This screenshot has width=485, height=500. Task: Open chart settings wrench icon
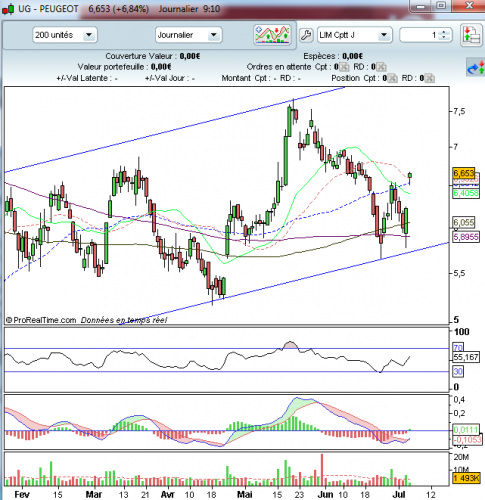pos(306,35)
